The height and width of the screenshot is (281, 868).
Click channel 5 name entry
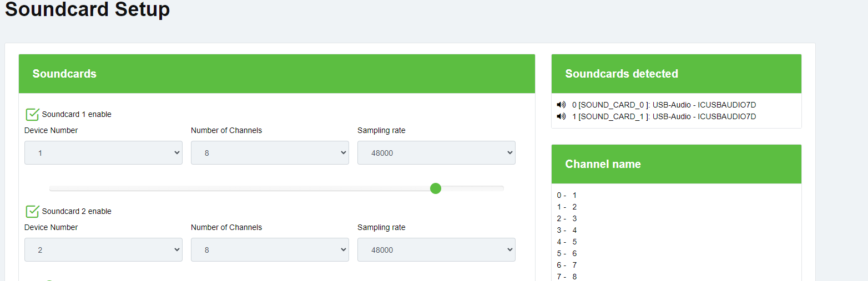567,253
